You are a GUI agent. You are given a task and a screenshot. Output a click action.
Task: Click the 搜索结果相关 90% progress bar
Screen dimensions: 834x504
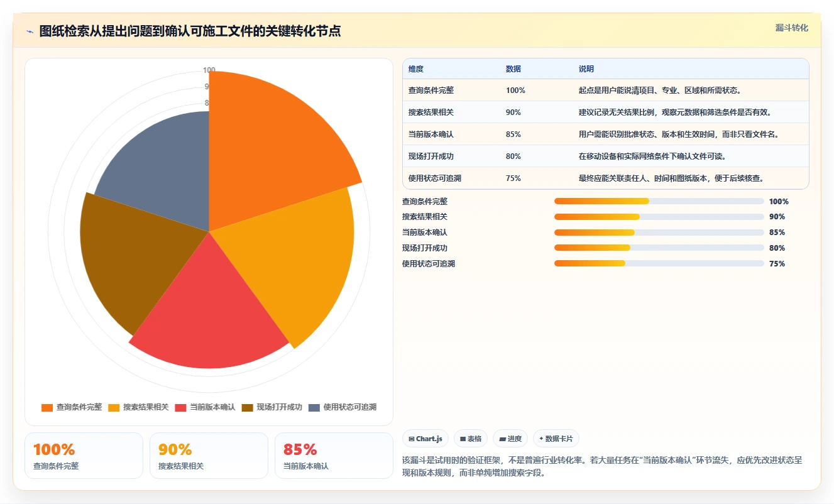pyautogui.click(x=659, y=217)
